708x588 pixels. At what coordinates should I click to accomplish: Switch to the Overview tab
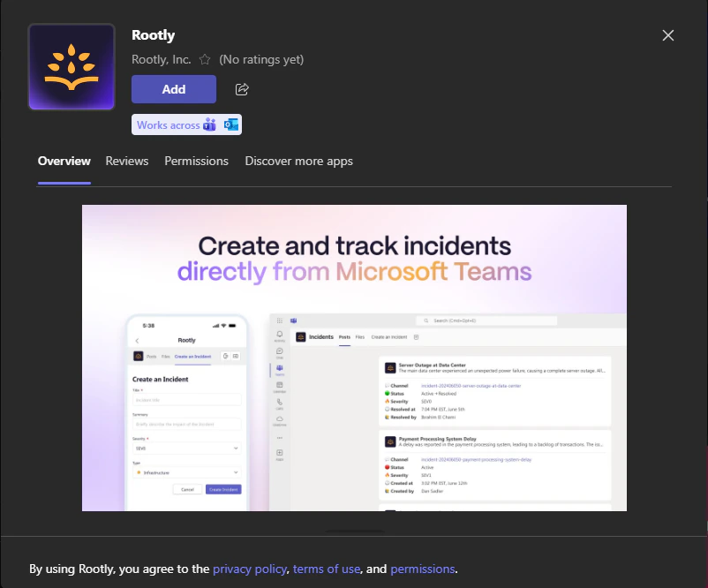click(x=64, y=161)
